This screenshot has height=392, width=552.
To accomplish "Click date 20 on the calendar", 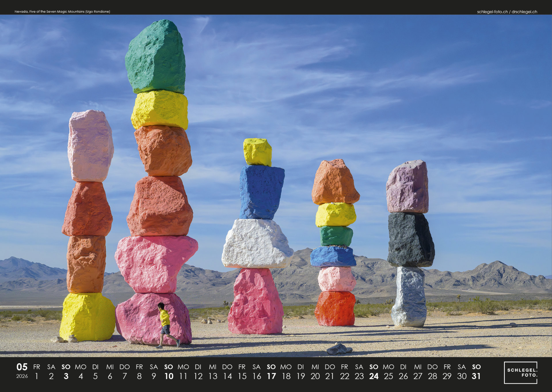I will 315,376.
